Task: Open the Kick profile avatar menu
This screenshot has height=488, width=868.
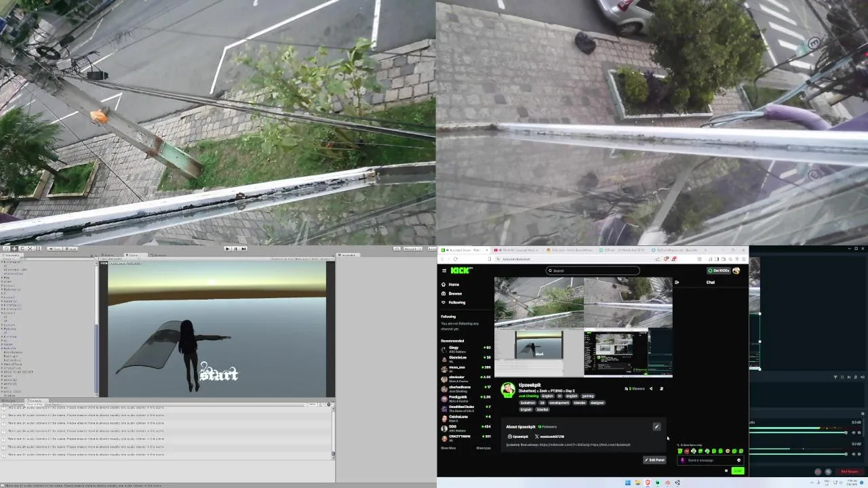Action: [x=736, y=270]
